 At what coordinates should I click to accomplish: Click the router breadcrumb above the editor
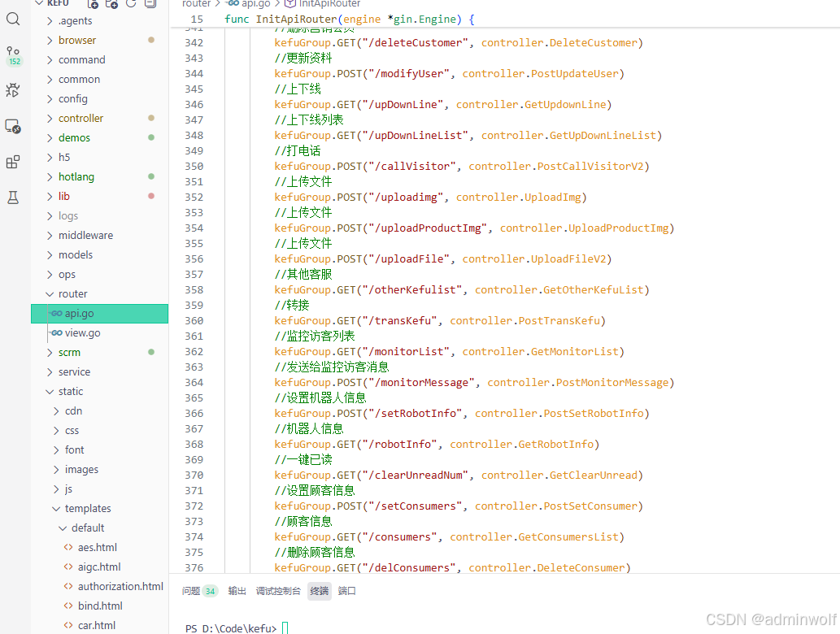pos(196,4)
